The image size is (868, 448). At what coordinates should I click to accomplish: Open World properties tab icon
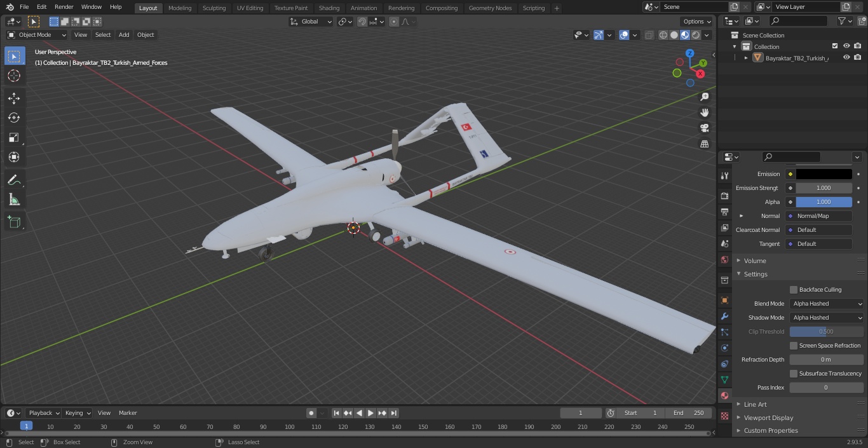coord(724,259)
